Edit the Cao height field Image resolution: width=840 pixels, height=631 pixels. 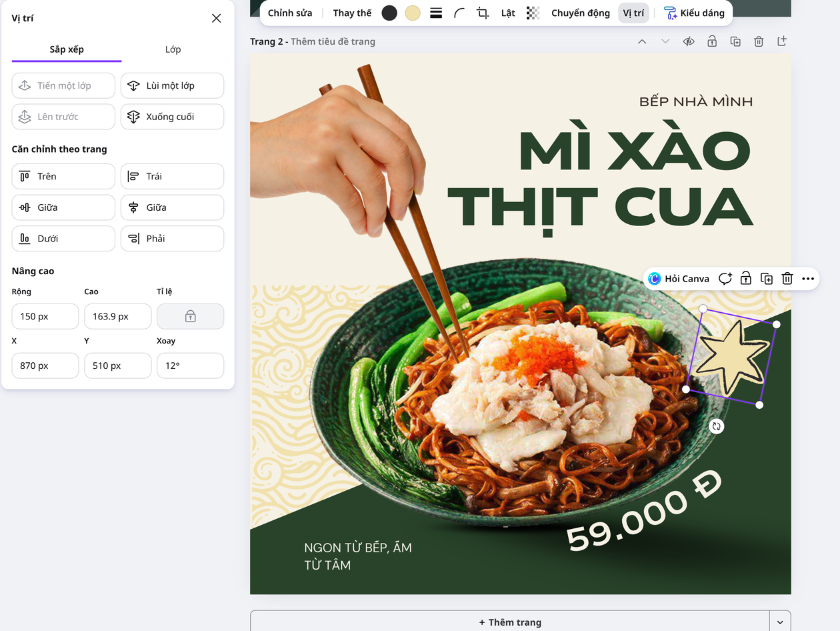[117, 316]
